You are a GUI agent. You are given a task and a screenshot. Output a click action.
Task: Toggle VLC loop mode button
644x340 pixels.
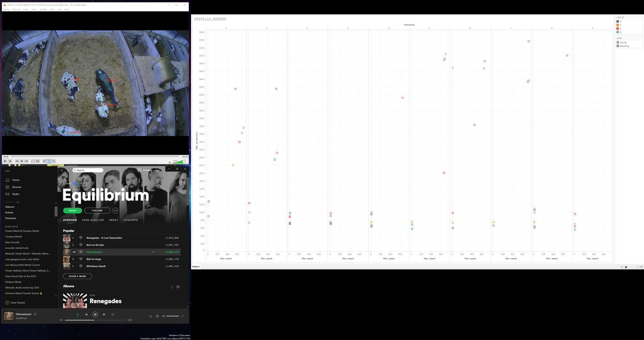[x=49, y=161]
